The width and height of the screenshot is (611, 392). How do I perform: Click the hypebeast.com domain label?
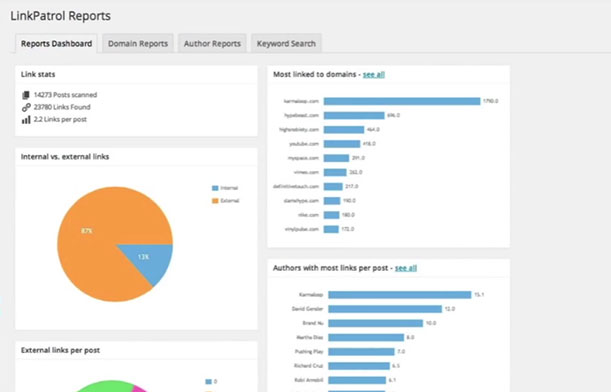coord(302,115)
